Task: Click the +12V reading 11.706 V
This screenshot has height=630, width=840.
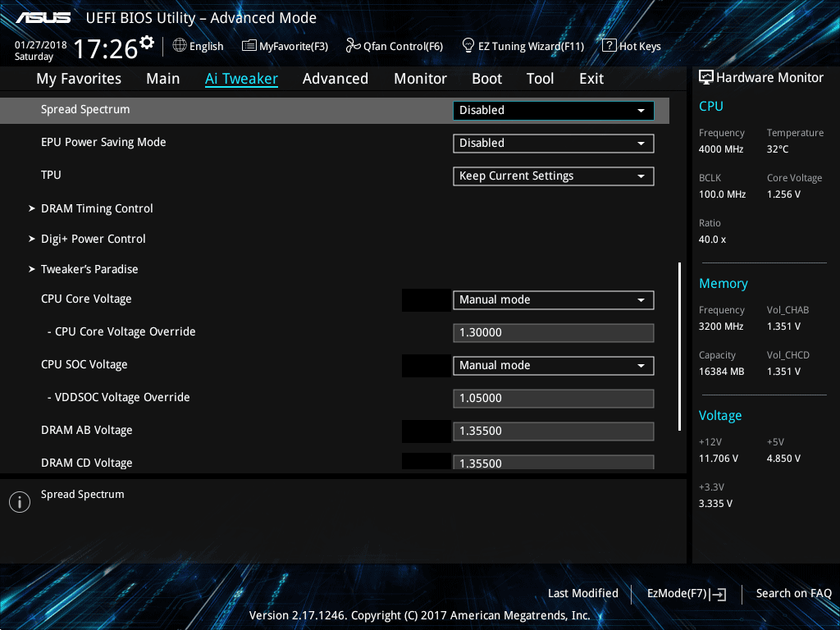Action: click(x=719, y=459)
